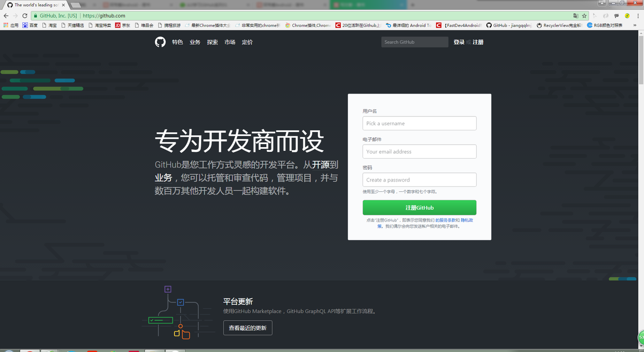This screenshot has width=644, height=352.
Task: Open the 特色 navigation menu item
Action: tap(178, 42)
